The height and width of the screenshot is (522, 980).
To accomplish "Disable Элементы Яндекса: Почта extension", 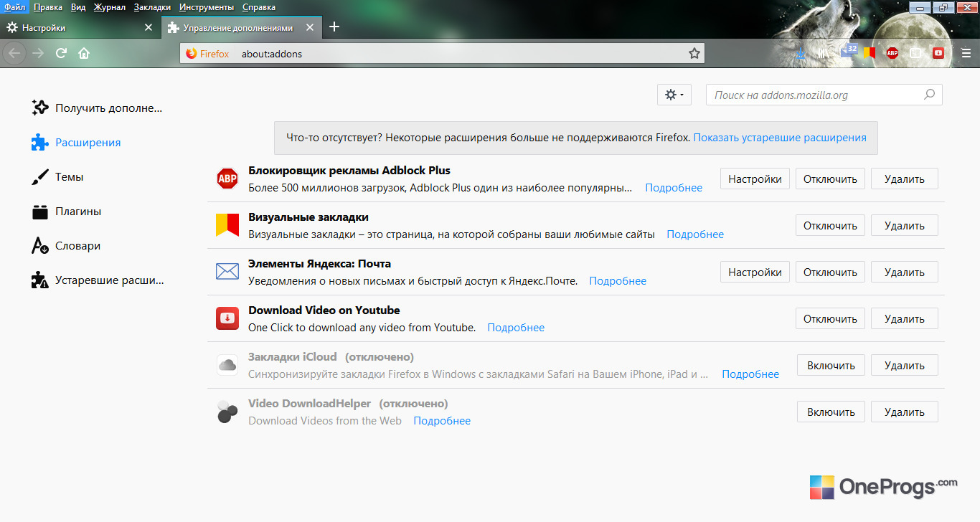I will point(830,272).
